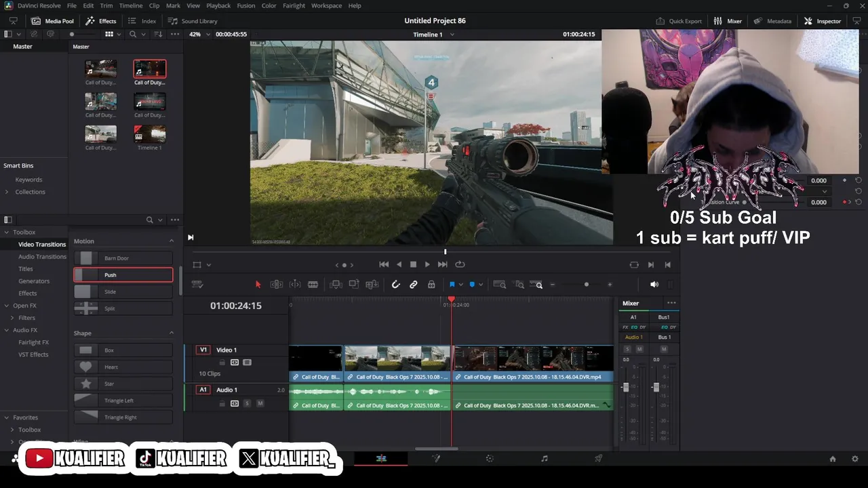Viewport: 868px width, 488px height.
Task: Open the Inspector panel
Action: (822, 21)
